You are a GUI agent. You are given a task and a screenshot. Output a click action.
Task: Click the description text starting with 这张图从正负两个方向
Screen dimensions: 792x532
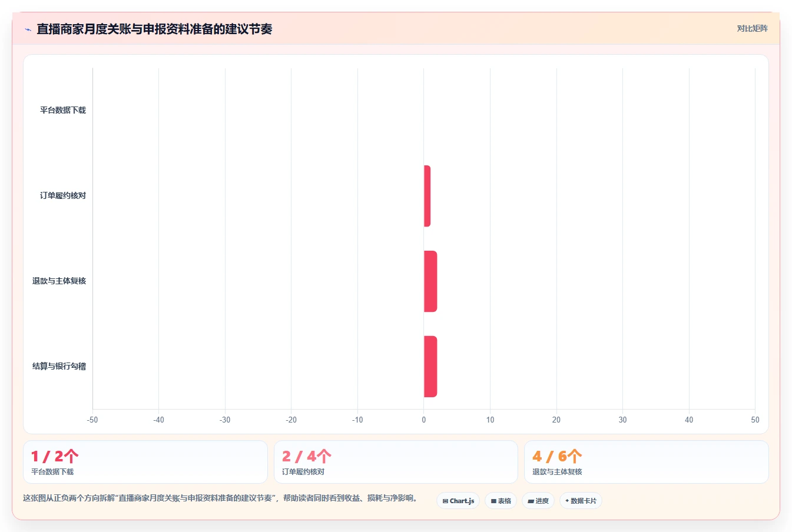[x=221, y=498]
